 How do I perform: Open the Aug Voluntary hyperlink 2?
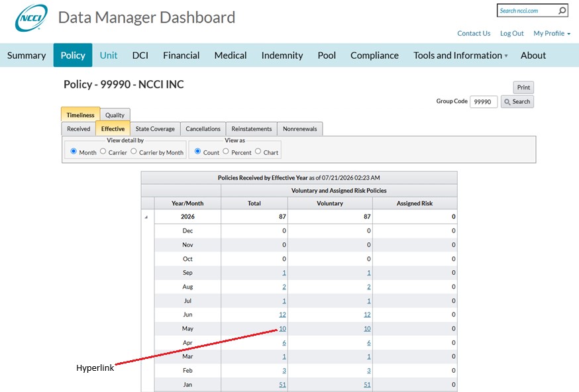tap(369, 287)
